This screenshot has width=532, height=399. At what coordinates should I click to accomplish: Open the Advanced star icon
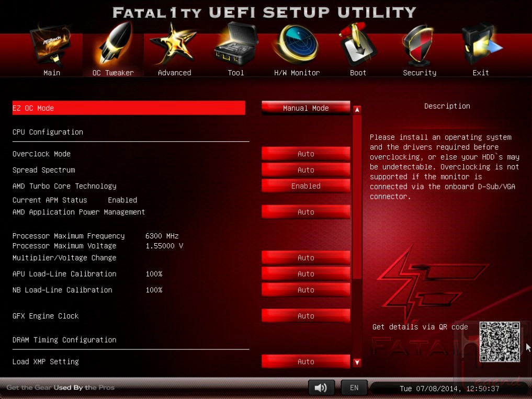174,44
